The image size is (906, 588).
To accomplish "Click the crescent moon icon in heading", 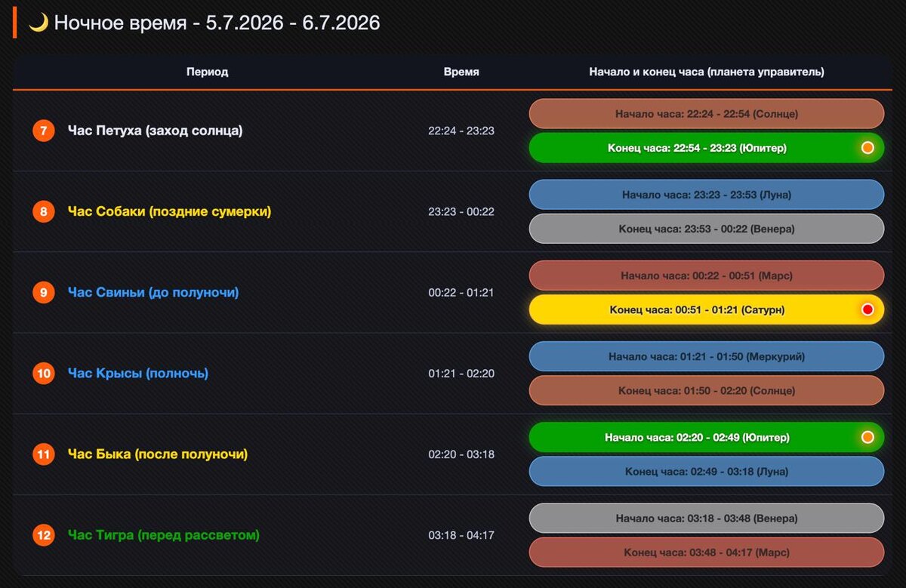I will (39, 23).
